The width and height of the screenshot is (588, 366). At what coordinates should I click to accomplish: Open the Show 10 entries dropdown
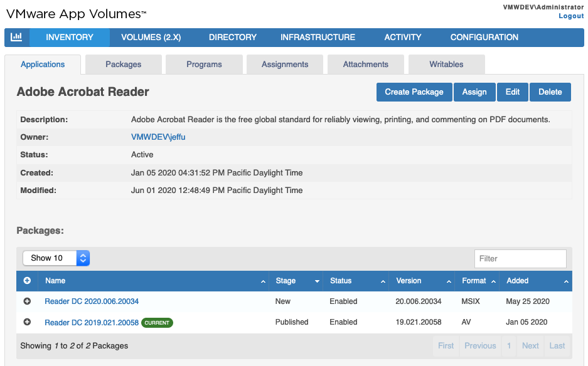pos(56,258)
